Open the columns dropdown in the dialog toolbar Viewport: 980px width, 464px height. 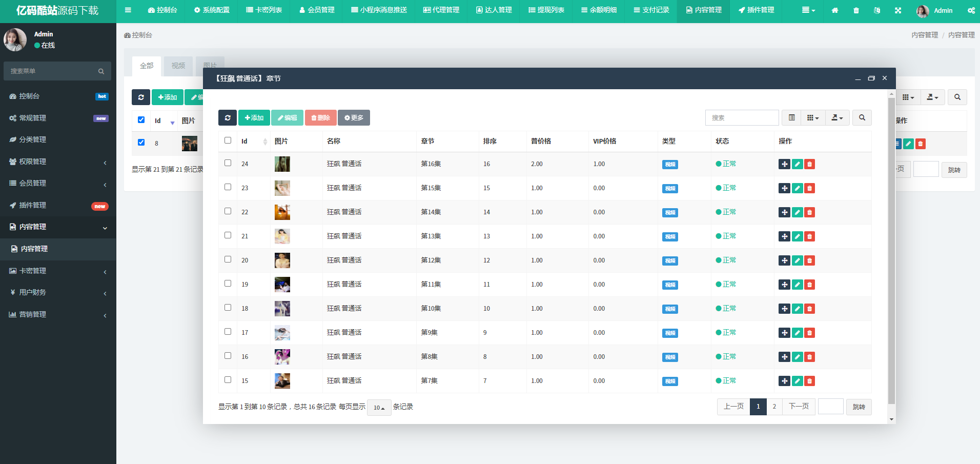813,118
